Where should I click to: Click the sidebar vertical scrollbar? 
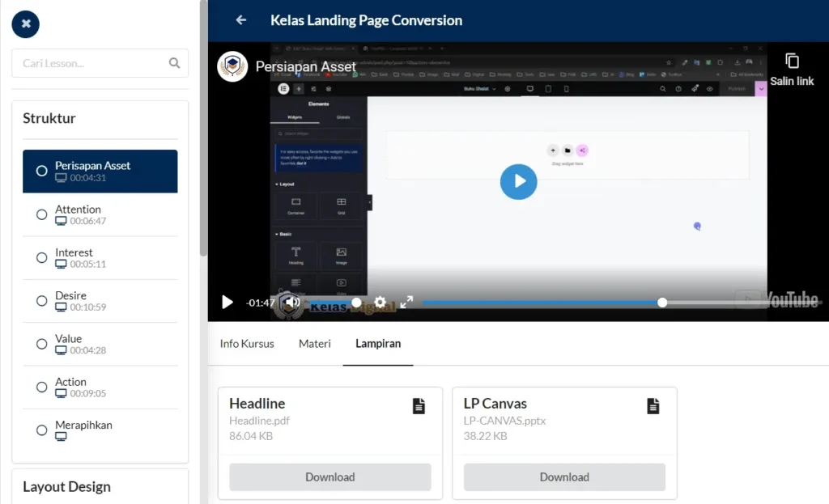[203, 129]
